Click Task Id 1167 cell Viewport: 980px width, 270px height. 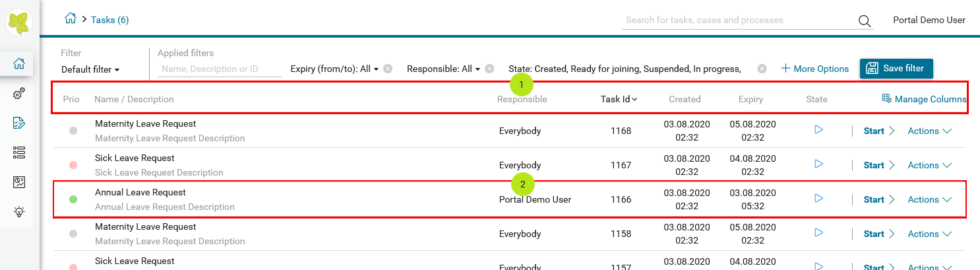pyautogui.click(x=621, y=165)
